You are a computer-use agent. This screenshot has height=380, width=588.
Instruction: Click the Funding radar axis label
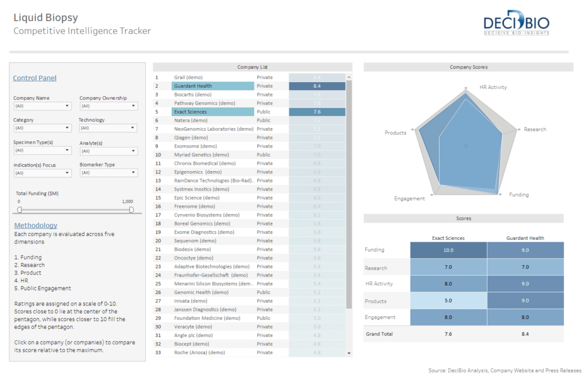click(519, 195)
